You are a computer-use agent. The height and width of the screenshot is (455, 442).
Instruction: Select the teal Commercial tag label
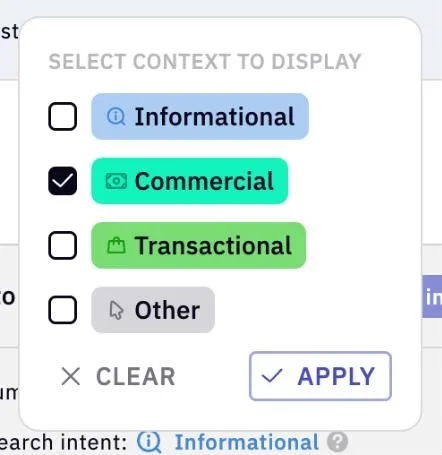coord(190,181)
